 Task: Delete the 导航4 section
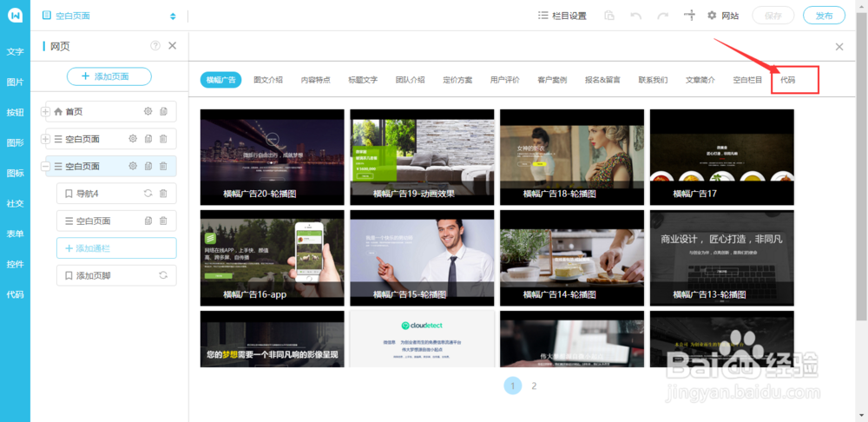pyautogui.click(x=163, y=194)
